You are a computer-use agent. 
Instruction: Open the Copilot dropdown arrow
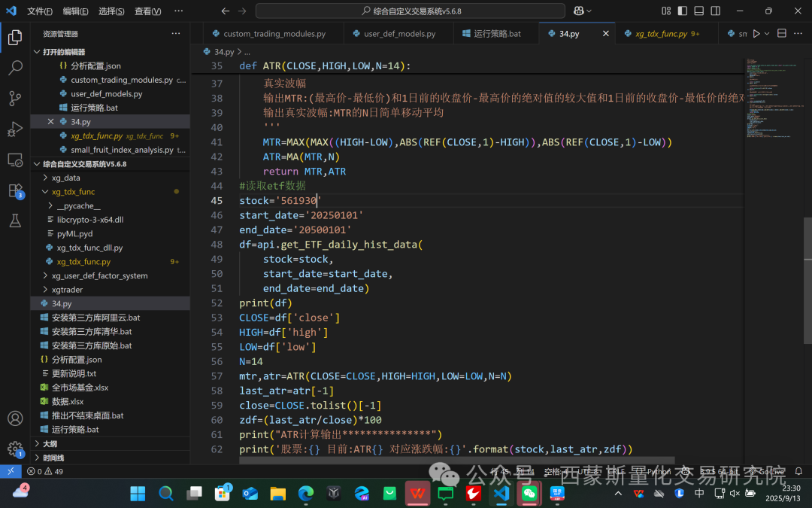pos(589,11)
